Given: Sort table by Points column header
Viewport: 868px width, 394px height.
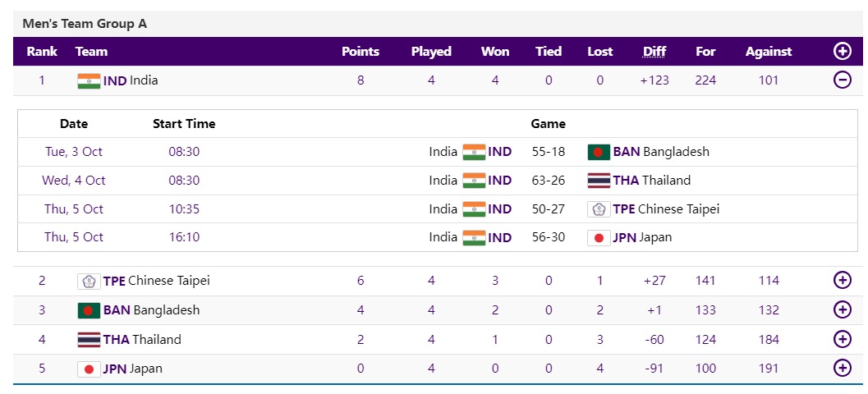Looking at the screenshot, I should tap(360, 51).
